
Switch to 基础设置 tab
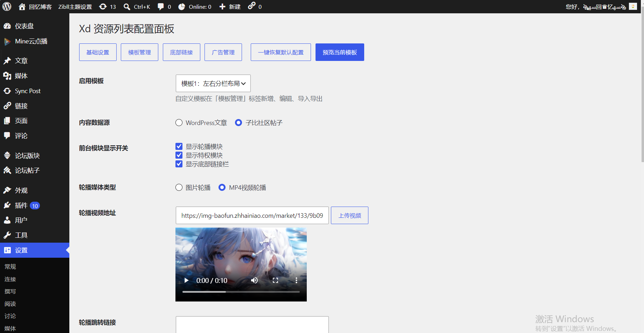[x=98, y=52]
